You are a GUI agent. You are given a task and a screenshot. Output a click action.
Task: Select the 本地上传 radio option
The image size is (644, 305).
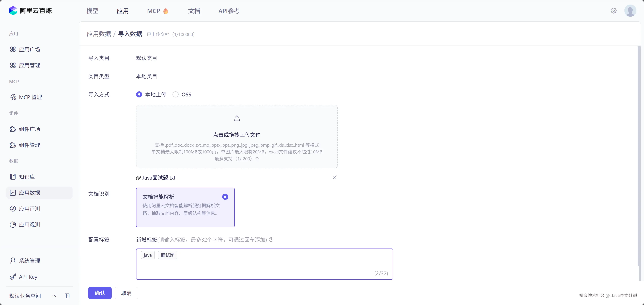(x=139, y=95)
